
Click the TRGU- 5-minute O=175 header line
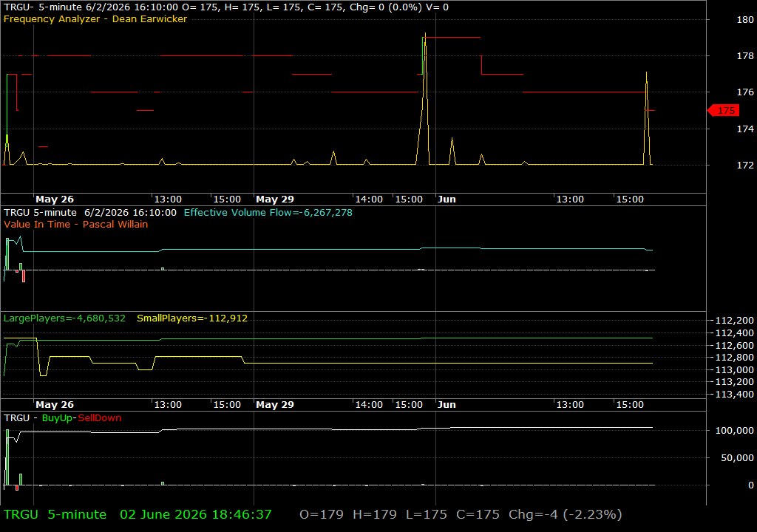coord(226,7)
